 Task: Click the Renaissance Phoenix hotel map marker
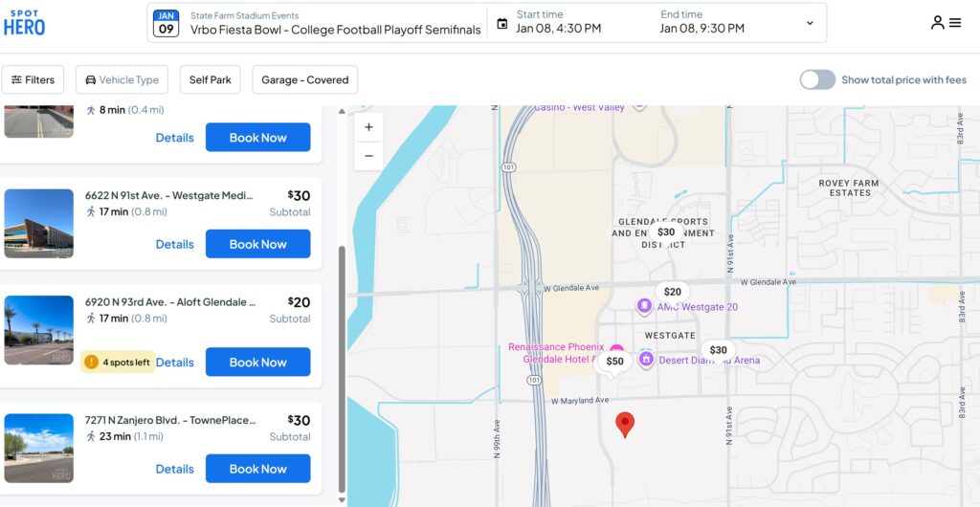[x=616, y=350]
